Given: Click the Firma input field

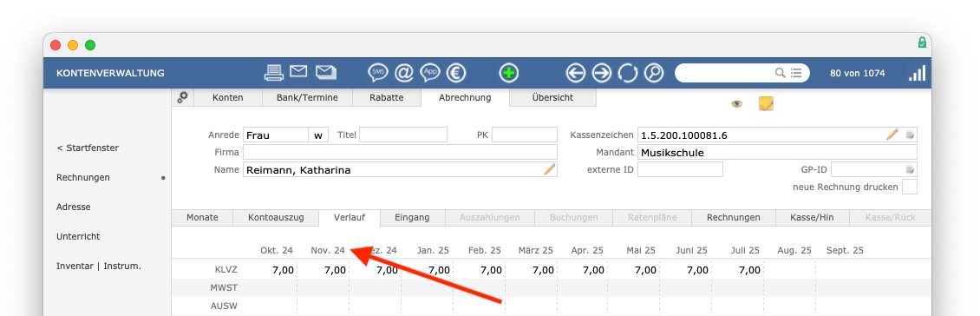Looking at the screenshot, I should click(400, 152).
